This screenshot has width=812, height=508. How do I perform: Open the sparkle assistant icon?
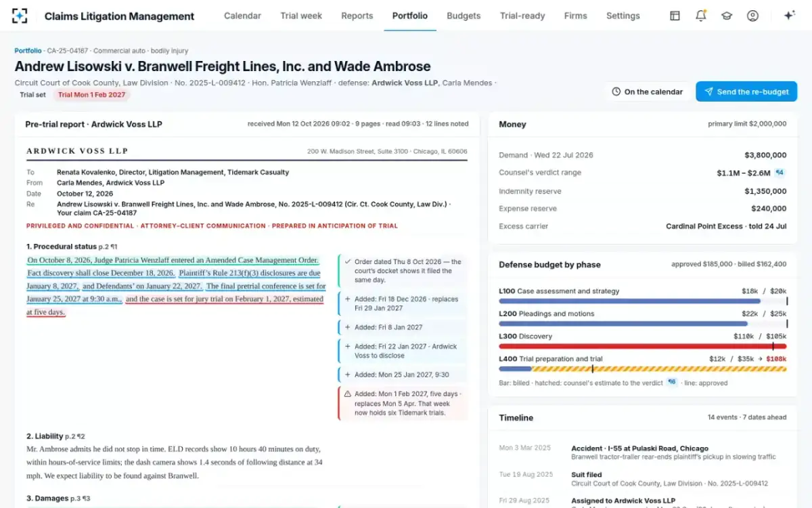tap(789, 16)
